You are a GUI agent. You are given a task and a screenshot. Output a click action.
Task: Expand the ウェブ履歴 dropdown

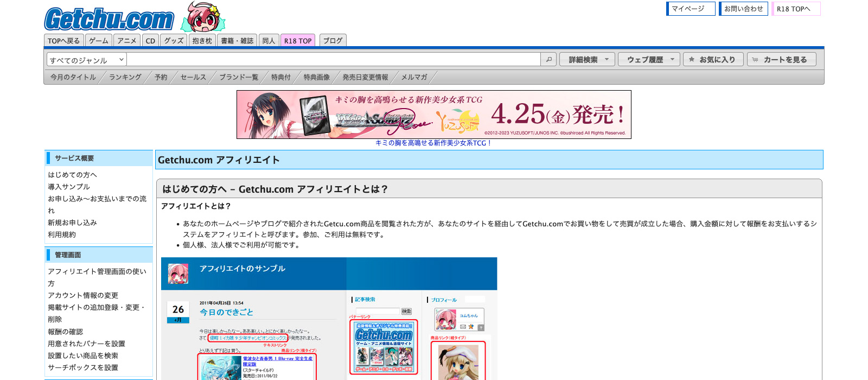pos(649,60)
